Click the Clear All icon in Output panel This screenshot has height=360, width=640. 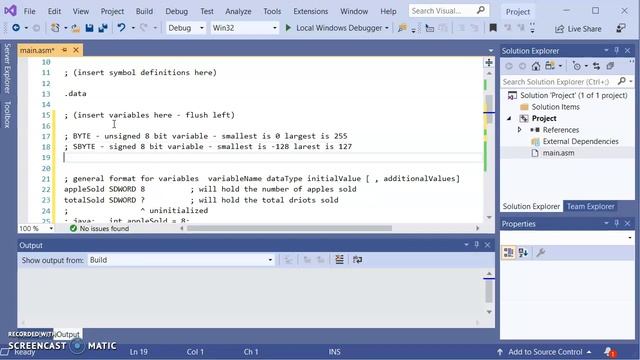[339, 260]
